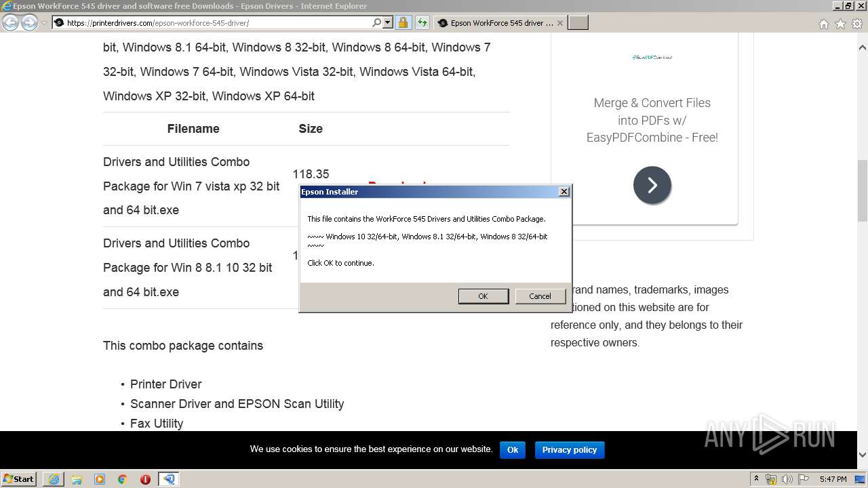
Task: Show hidden system tray icons arrow
Action: tap(757, 479)
